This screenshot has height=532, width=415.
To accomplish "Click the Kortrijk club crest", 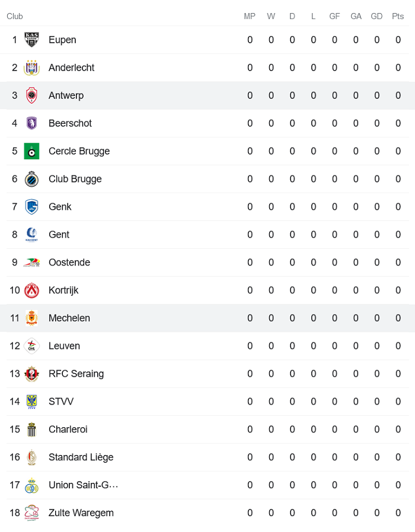I will tap(31, 290).
